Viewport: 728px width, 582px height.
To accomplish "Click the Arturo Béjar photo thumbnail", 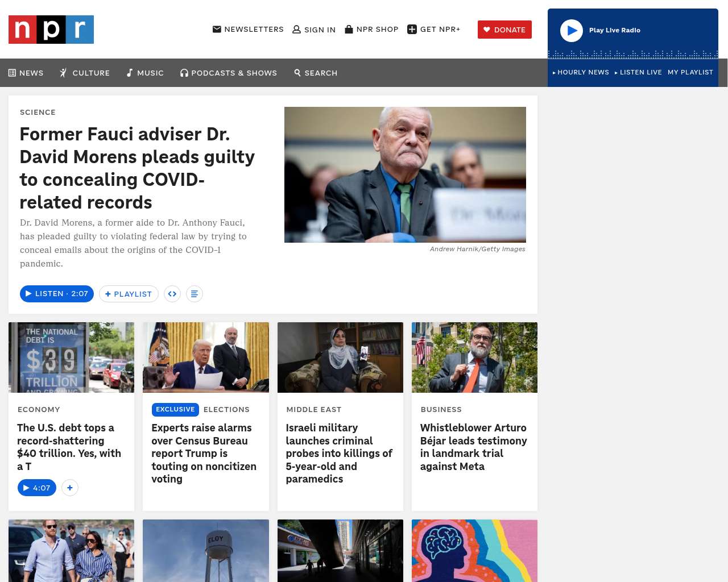I will point(474,357).
